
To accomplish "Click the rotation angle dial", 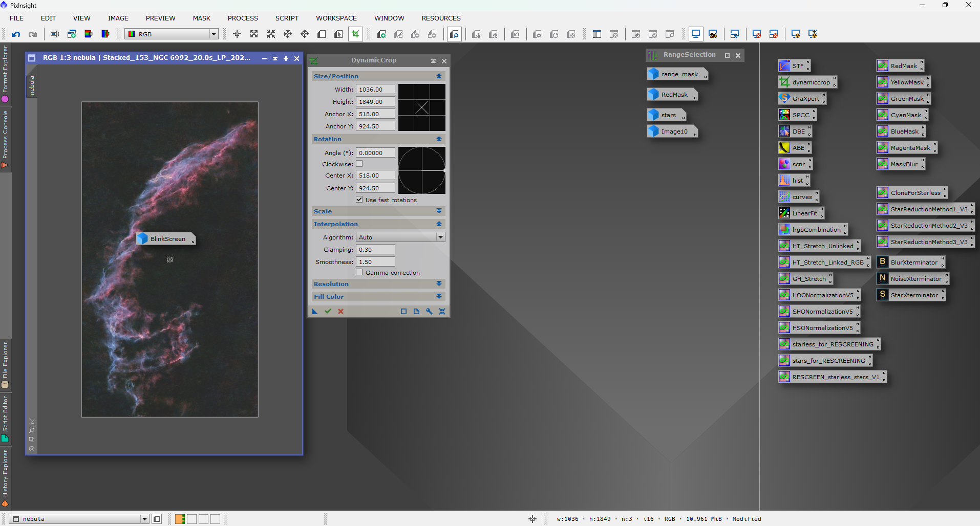I will (x=421, y=170).
